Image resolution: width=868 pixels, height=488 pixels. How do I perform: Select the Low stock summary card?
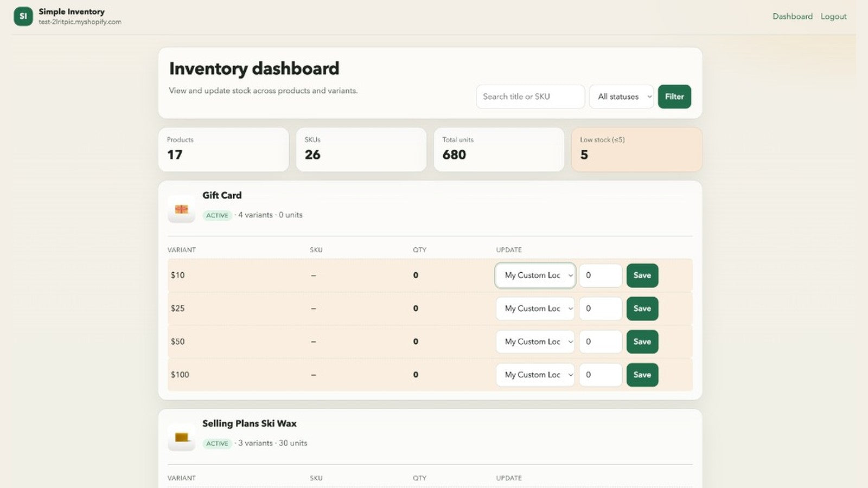pyautogui.click(x=636, y=150)
